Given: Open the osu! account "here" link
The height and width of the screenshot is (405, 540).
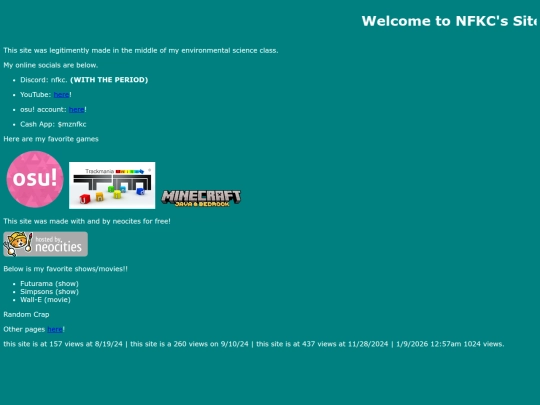Looking at the screenshot, I should tap(76, 110).
